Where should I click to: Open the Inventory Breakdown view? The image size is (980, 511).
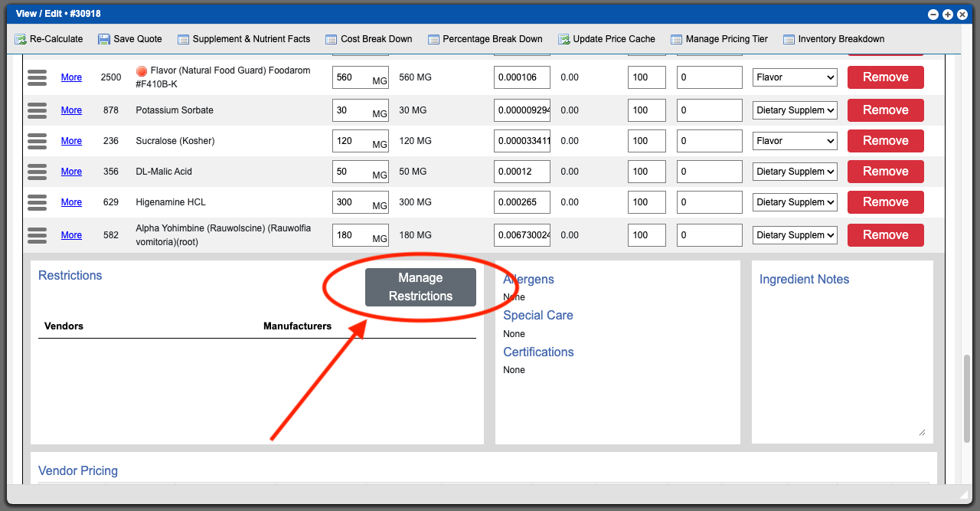(789, 39)
